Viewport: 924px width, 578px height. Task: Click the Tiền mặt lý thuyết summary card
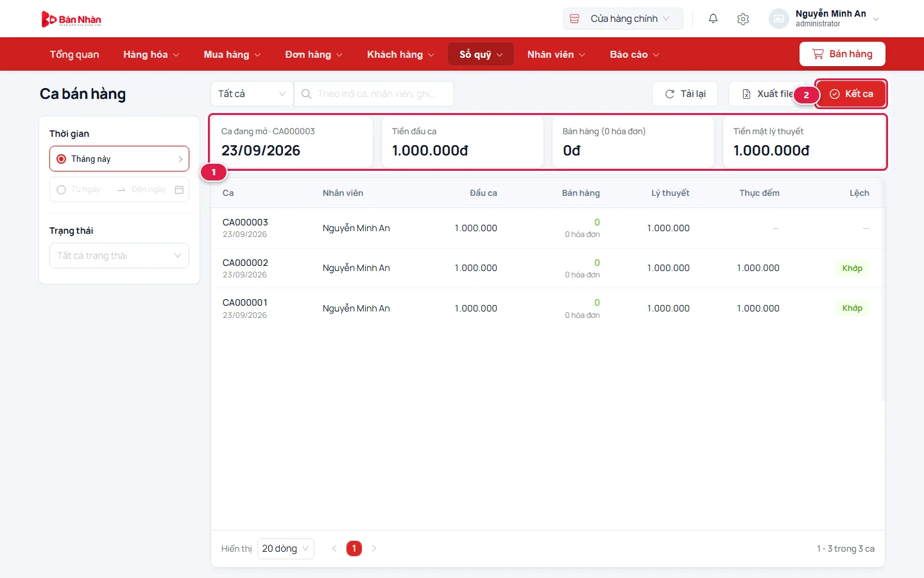pyautogui.click(x=804, y=142)
